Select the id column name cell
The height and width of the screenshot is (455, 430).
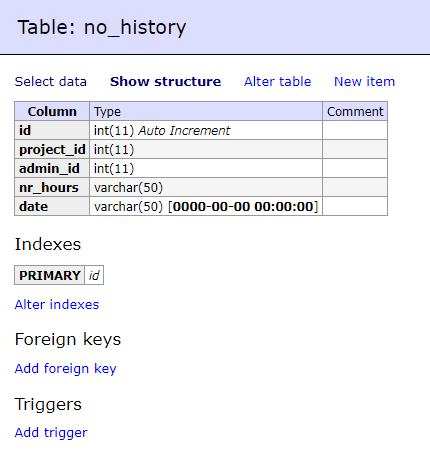(x=52, y=130)
